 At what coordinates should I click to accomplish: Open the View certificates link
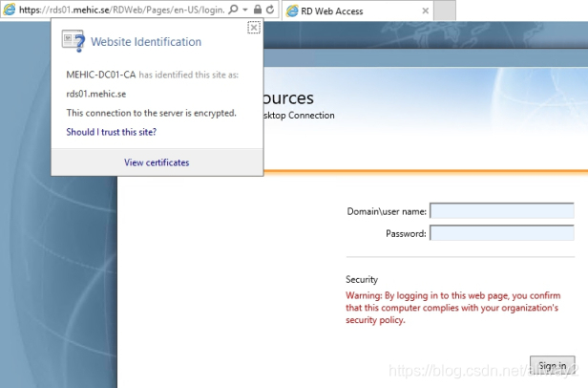click(157, 162)
